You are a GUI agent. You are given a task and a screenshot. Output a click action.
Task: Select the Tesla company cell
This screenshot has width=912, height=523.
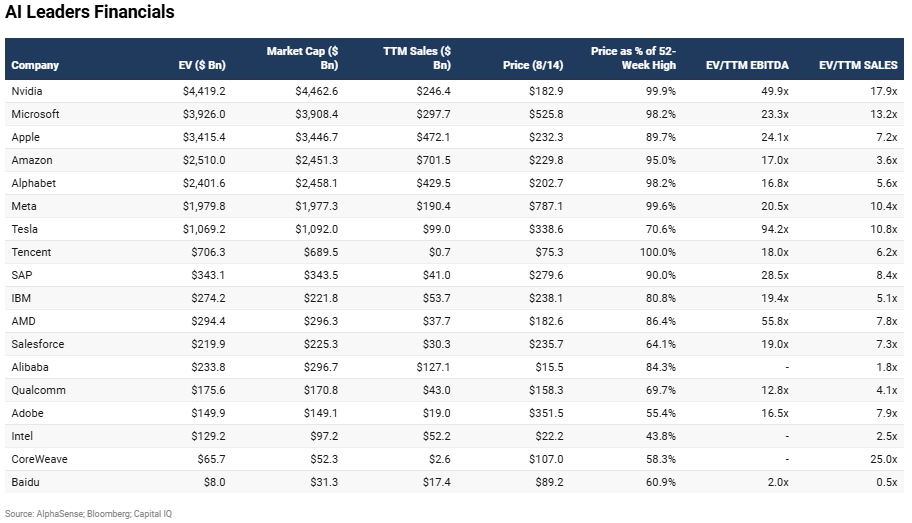(25, 229)
